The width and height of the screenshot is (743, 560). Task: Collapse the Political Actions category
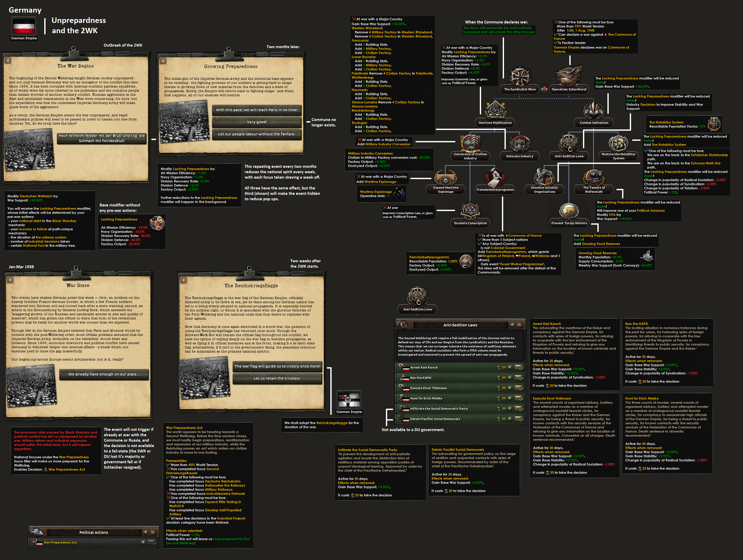point(153,532)
